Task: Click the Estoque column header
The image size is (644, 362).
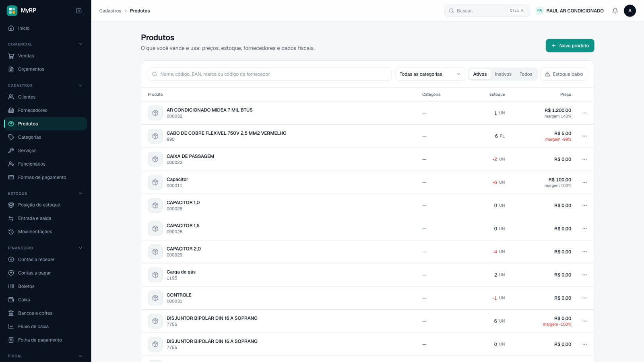Action: 497,95
